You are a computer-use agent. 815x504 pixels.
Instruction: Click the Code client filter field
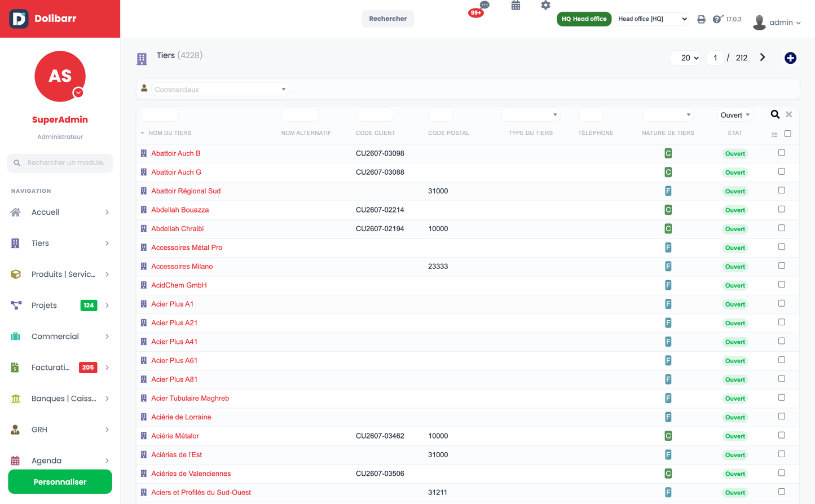tap(375, 114)
